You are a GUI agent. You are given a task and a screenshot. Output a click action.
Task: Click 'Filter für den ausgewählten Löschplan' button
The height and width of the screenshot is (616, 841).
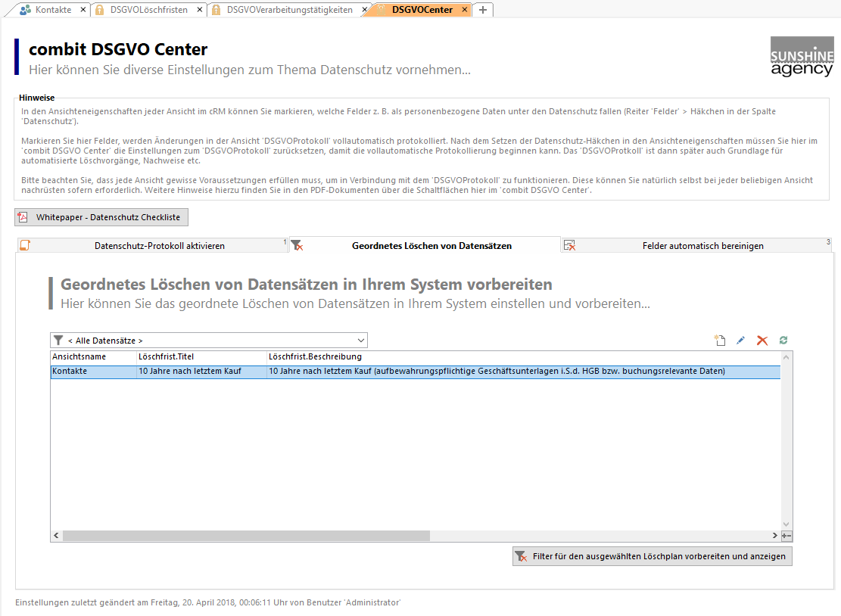[x=652, y=556]
